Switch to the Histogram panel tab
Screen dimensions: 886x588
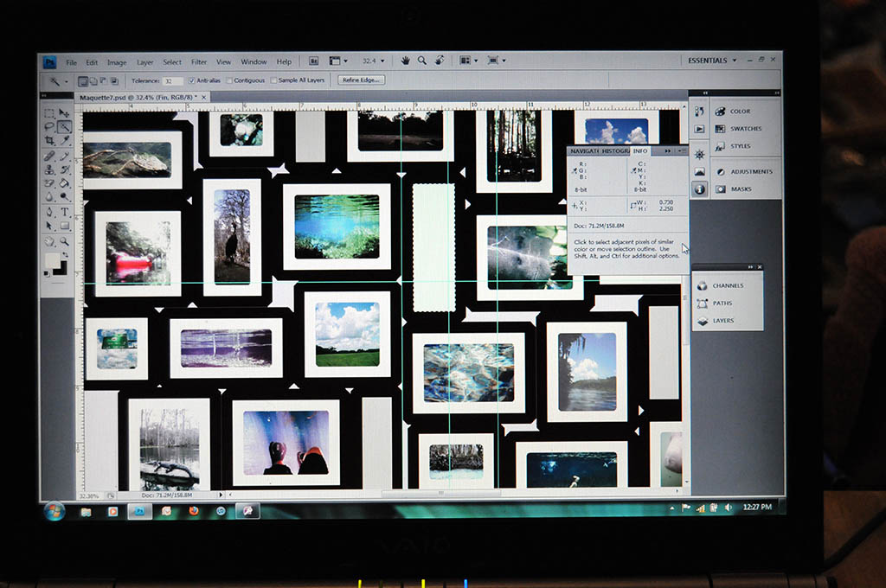(615, 151)
